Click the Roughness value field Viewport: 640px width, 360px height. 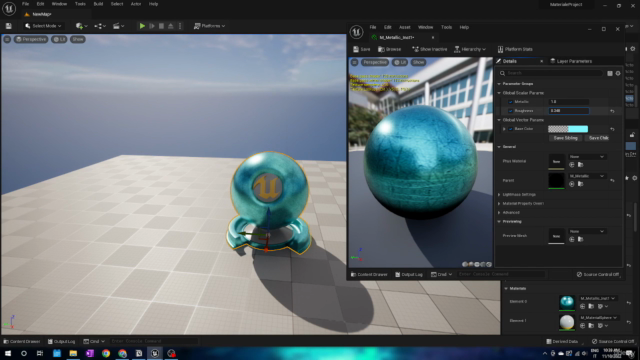click(568, 111)
